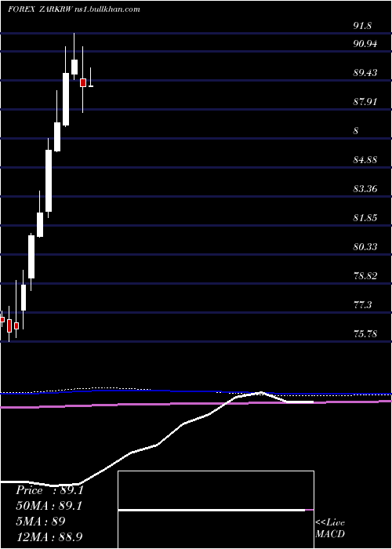Screen dimensions: 392x549
Task: Click the 78.82 price level label
Action: 365,276
